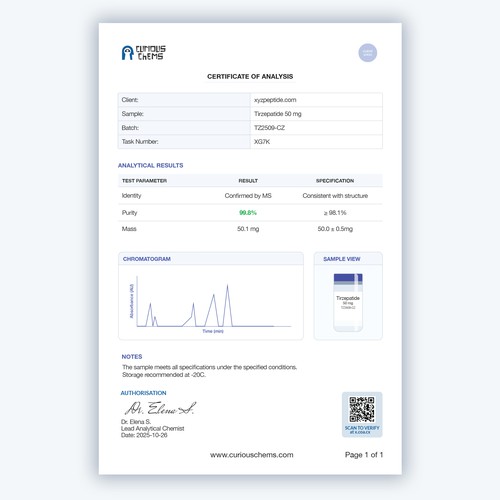Click the sample meets all specifications note
Screen dimensions: 500x500
click(x=209, y=367)
